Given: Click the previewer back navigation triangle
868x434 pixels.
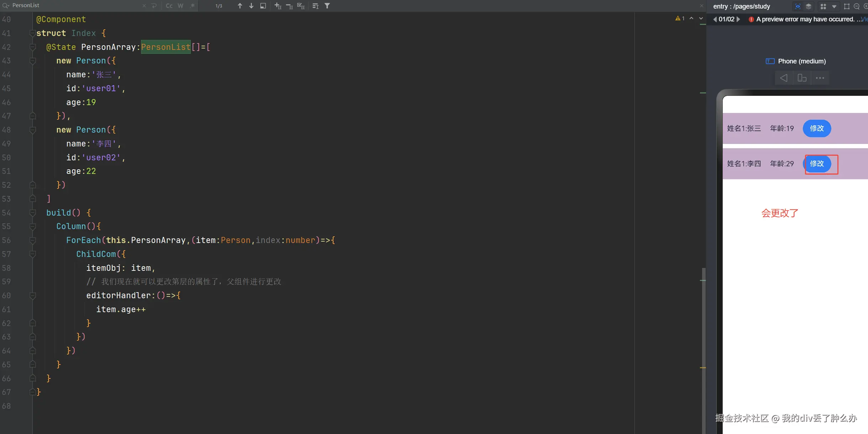Looking at the screenshot, I should coord(784,78).
